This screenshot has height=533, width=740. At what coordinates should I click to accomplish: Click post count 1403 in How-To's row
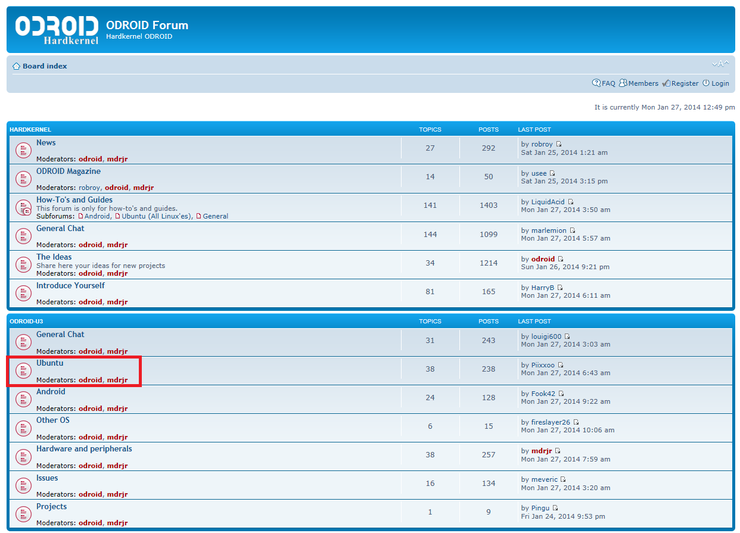pos(488,205)
